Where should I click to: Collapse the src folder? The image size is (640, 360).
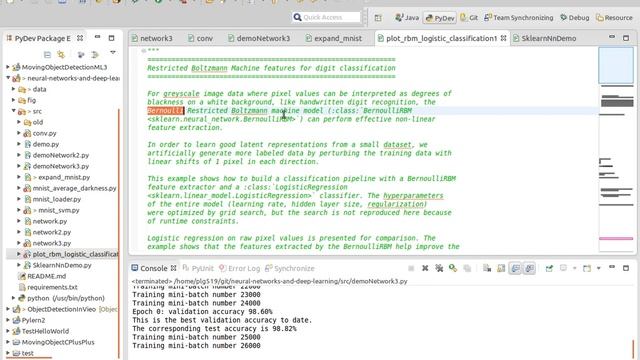13,111
